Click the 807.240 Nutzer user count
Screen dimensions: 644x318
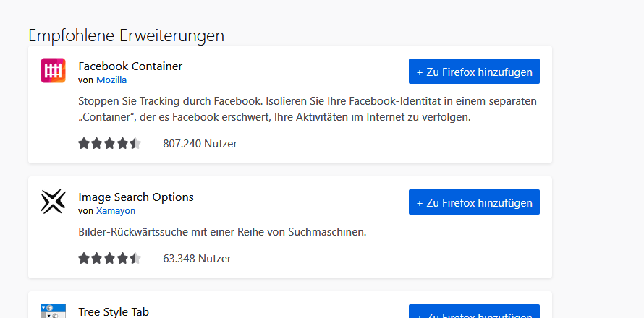(200, 144)
